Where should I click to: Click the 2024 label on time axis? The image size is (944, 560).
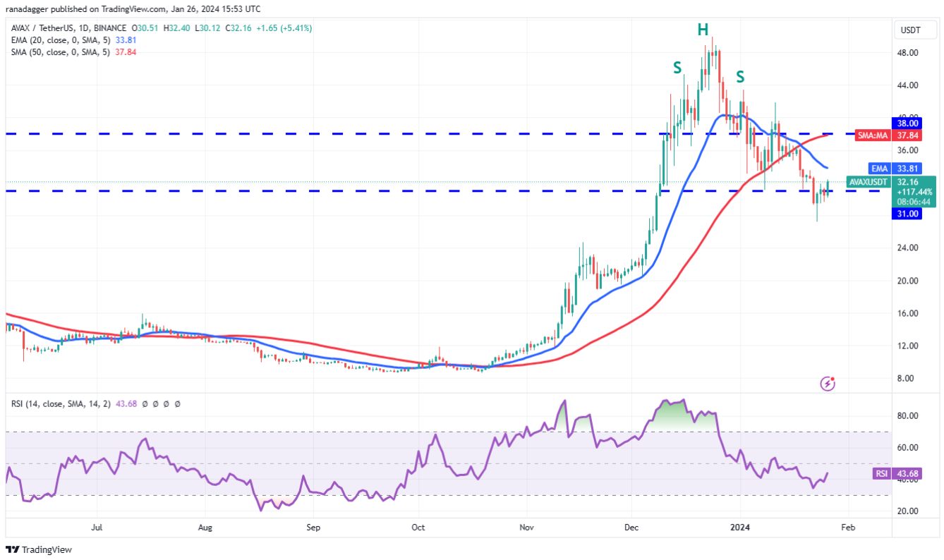(x=740, y=527)
